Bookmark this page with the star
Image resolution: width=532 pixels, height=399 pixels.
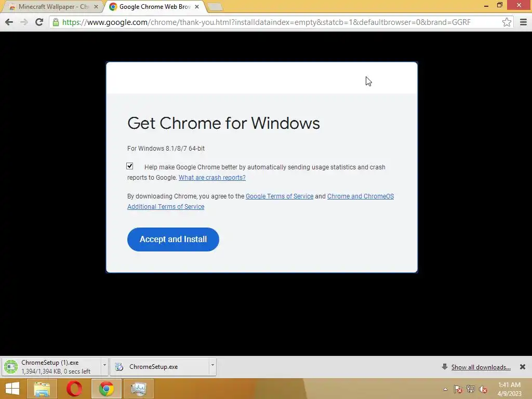click(507, 22)
